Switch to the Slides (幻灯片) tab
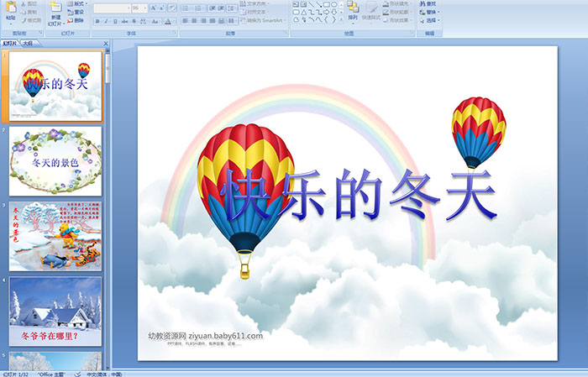The height and width of the screenshot is (377, 588). (9, 42)
